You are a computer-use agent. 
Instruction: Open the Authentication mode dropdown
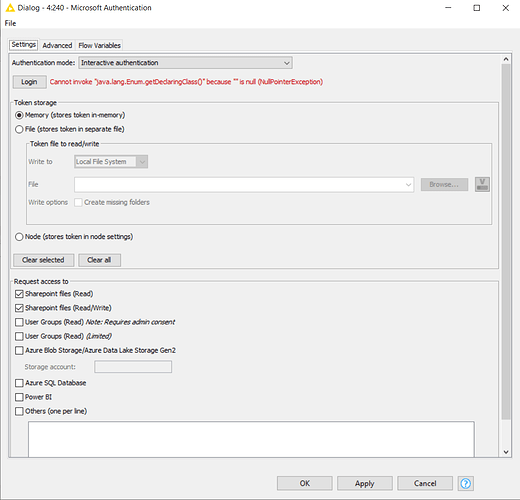click(185, 63)
